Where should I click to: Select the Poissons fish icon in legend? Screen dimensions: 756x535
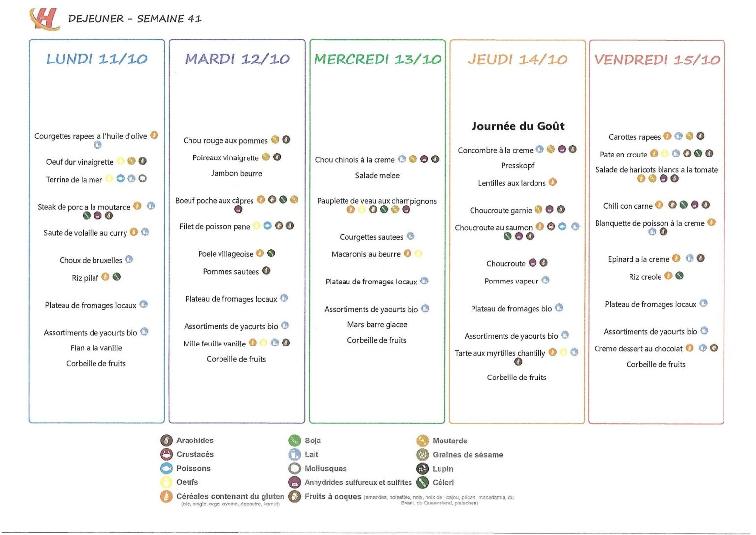pos(166,468)
